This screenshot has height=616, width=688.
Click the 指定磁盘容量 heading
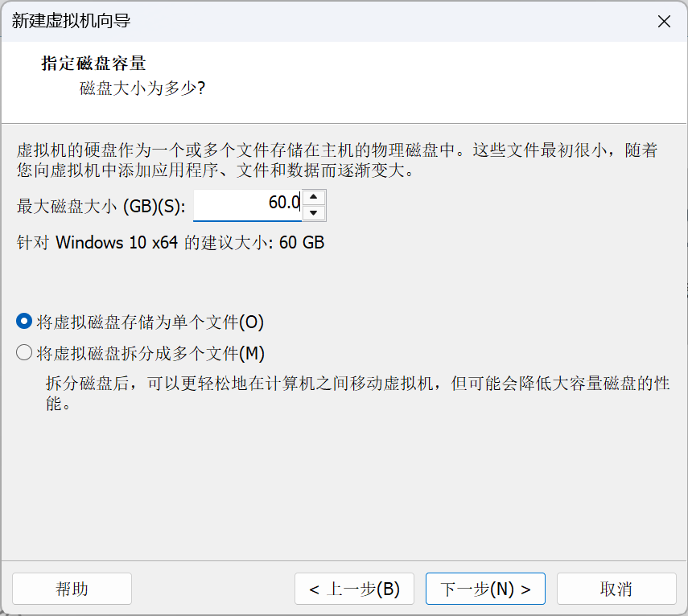click(93, 64)
